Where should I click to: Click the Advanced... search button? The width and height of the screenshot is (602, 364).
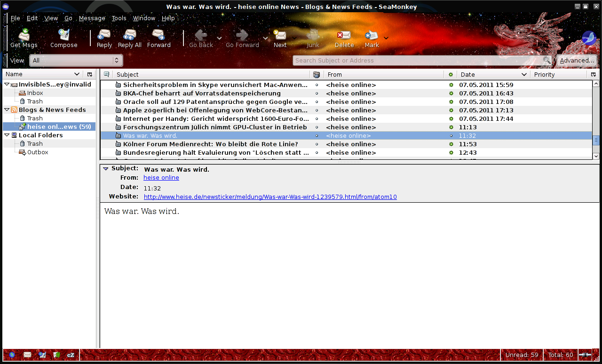coord(577,60)
